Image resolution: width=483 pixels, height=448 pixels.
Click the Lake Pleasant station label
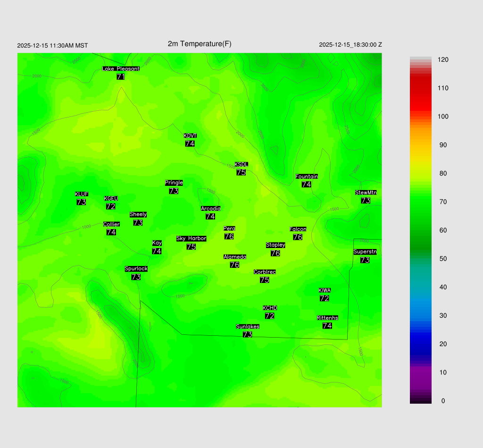pos(121,69)
